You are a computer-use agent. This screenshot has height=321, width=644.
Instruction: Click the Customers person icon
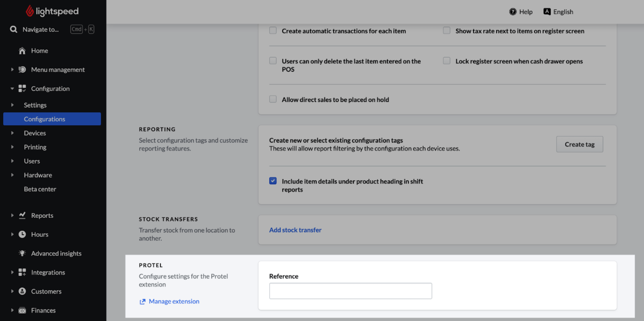click(22, 291)
